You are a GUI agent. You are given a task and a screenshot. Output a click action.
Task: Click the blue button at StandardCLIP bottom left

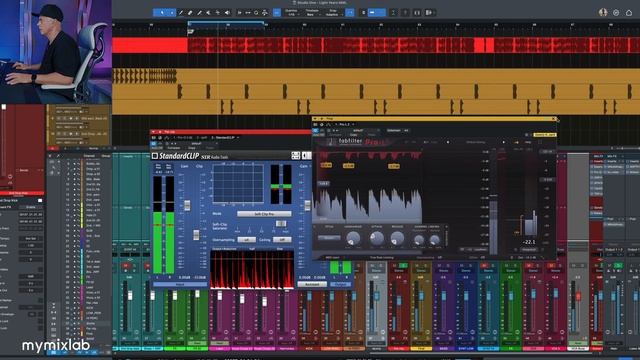click(180, 284)
